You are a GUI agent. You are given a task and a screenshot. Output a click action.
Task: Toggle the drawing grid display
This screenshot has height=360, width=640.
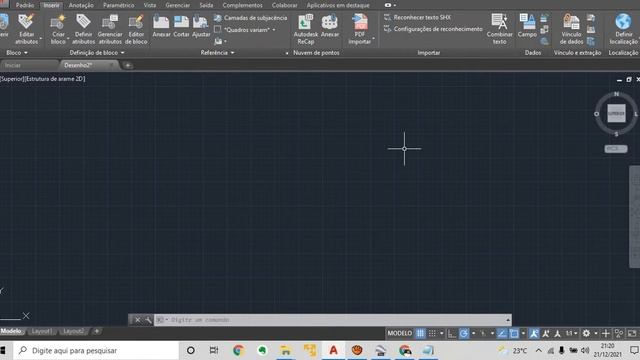pyautogui.click(x=420, y=333)
